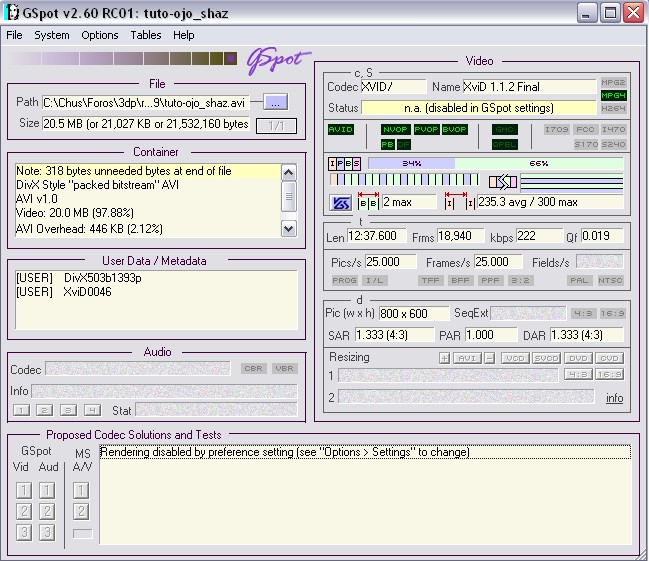Viewport: 649px width, 561px height.
Task: Click the BFF indicator
Action: [x=460, y=280]
